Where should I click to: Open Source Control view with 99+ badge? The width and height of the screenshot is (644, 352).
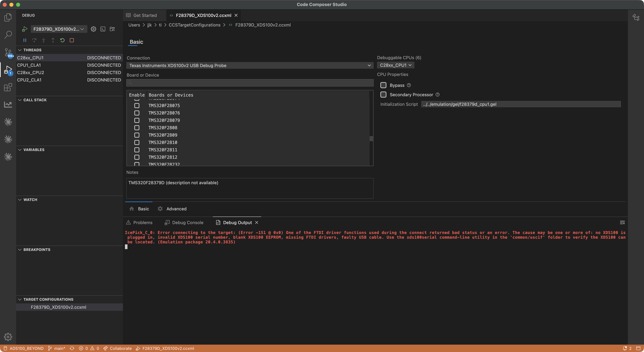[x=8, y=52]
